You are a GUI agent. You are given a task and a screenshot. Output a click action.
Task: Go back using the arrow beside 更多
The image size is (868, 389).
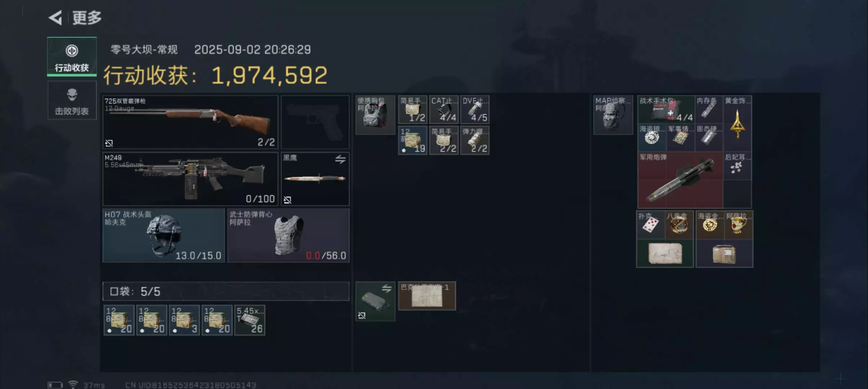pyautogui.click(x=56, y=18)
